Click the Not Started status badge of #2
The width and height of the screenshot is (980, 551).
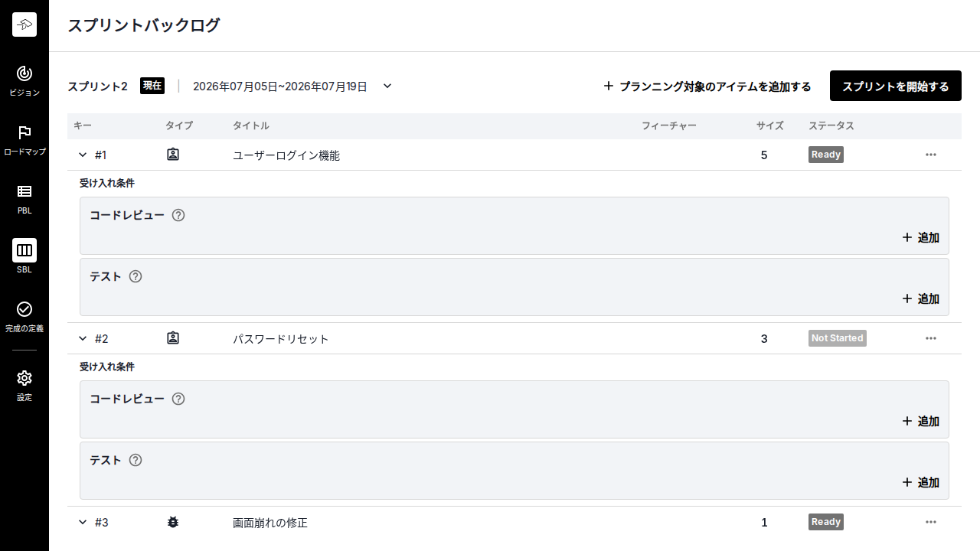[838, 338]
